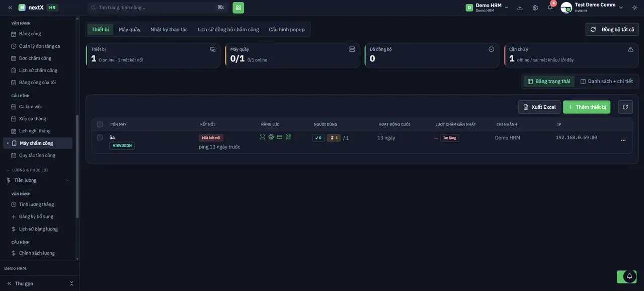
Task: Open the Demo HRM company dropdown
Action: pos(487,8)
